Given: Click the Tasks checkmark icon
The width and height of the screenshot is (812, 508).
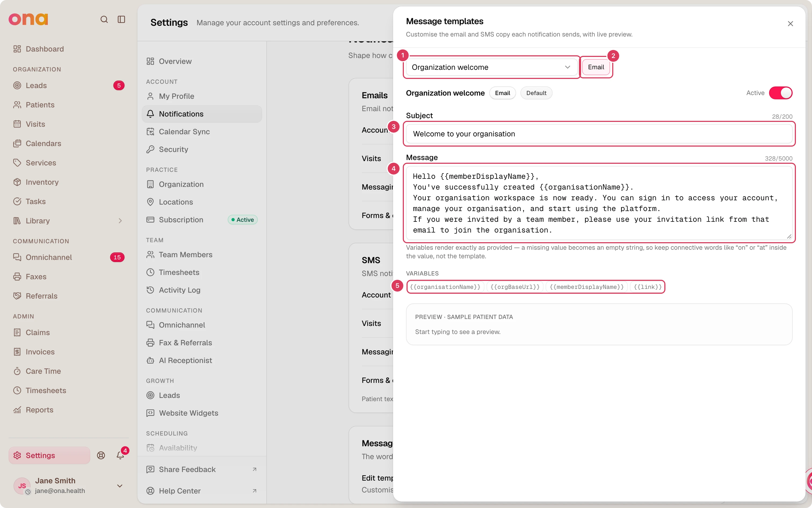Looking at the screenshot, I should point(17,201).
